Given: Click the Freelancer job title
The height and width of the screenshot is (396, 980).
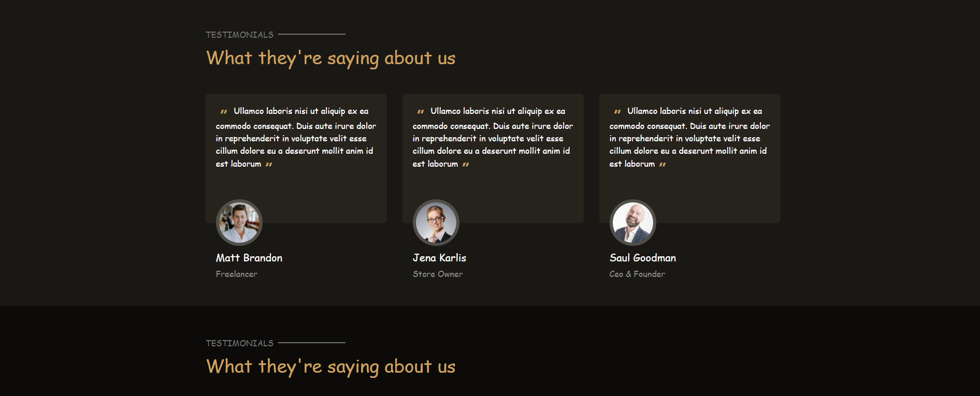Looking at the screenshot, I should 237,274.
